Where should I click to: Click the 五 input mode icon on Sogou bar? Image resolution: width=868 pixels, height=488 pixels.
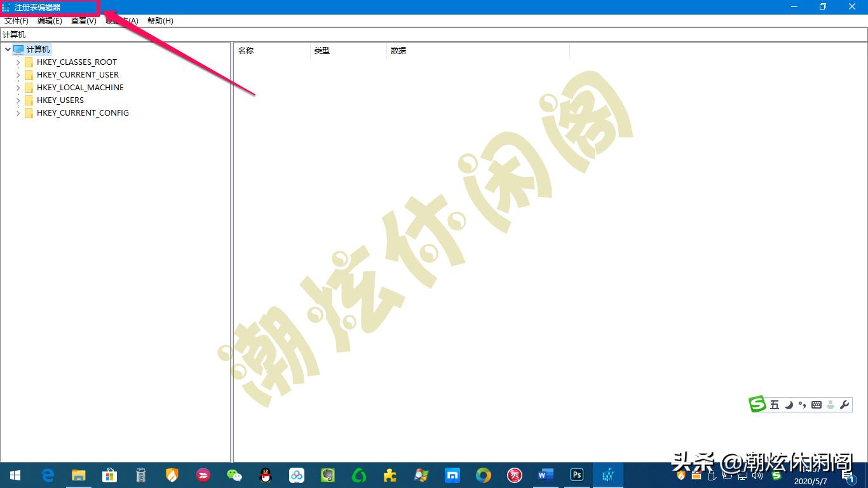(773, 405)
